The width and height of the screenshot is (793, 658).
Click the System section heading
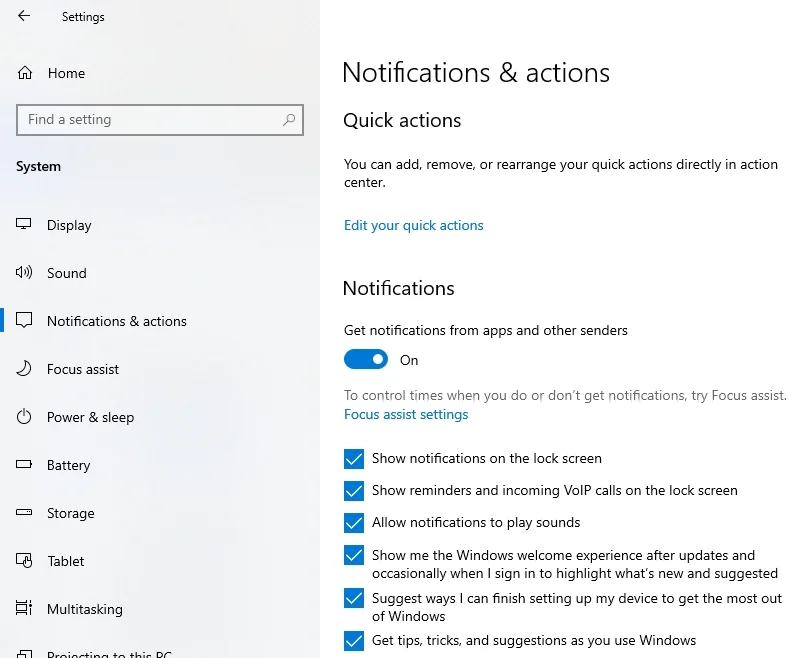[x=38, y=166]
